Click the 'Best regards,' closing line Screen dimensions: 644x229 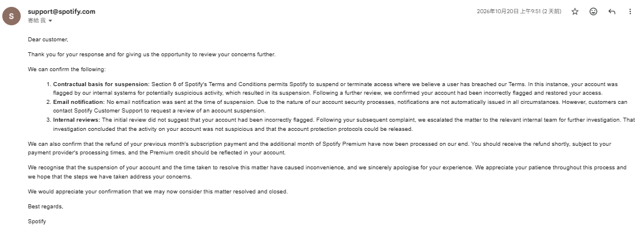pyautogui.click(x=45, y=207)
